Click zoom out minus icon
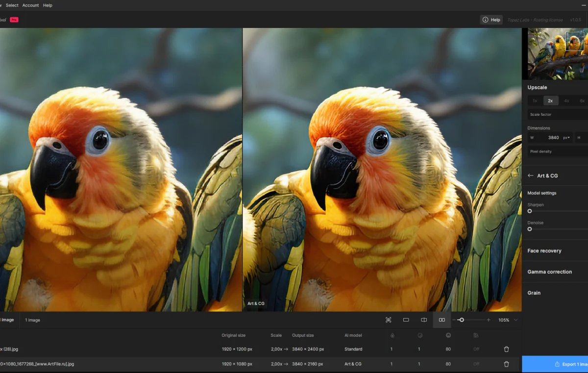The height and width of the screenshot is (373, 588). pyautogui.click(x=454, y=320)
